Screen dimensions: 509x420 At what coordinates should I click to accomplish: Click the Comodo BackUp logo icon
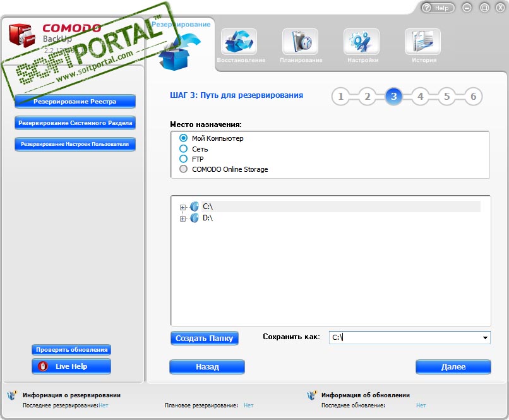click(x=21, y=35)
